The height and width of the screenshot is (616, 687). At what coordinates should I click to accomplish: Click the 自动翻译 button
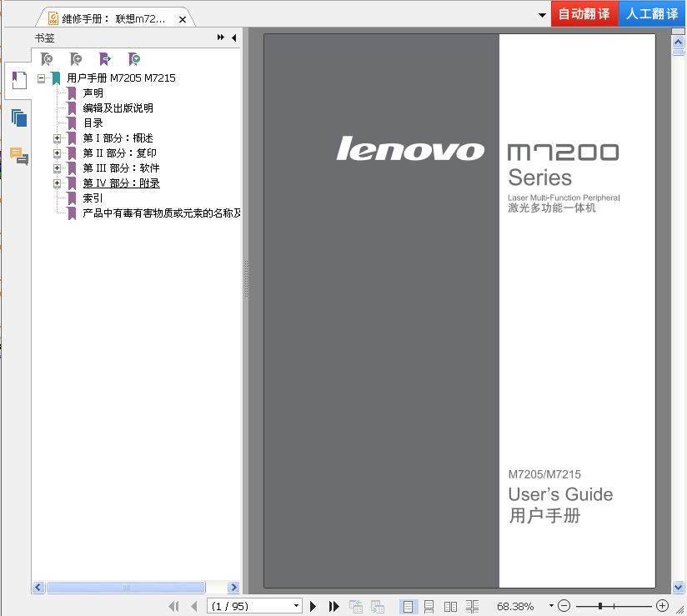[584, 13]
